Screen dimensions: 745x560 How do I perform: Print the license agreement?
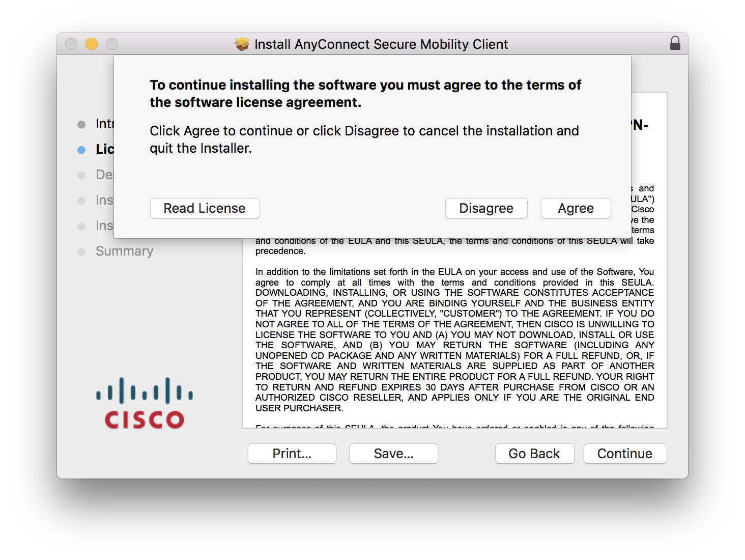click(292, 454)
